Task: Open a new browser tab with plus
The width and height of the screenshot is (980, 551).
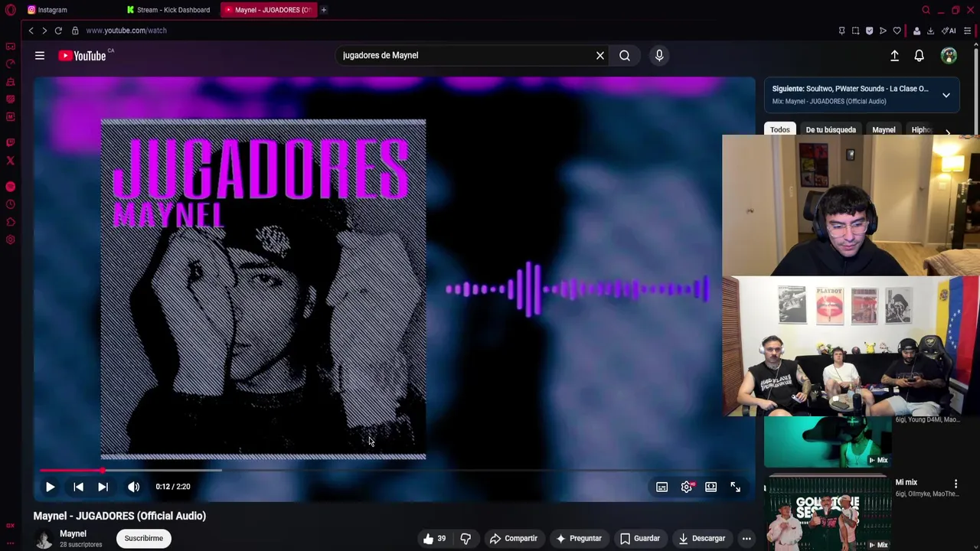Action: tap(324, 10)
